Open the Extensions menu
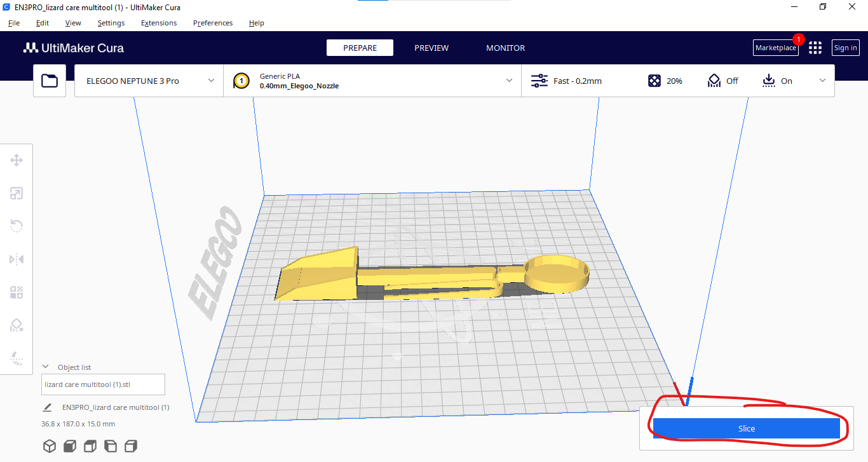 pos(159,23)
